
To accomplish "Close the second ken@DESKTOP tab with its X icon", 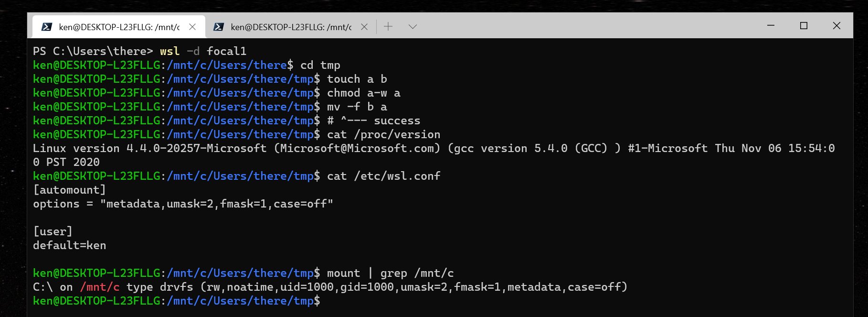I will (364, 27).
